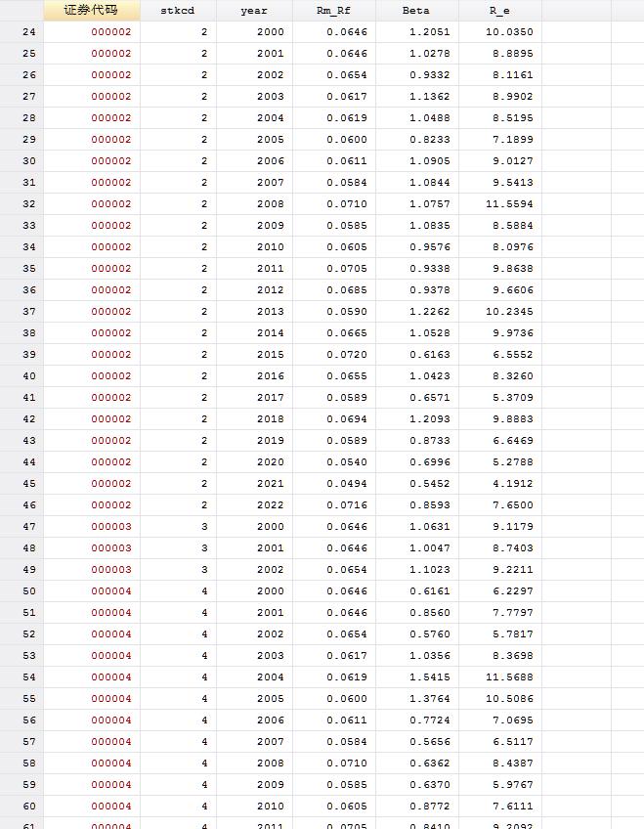Click Rm_Rf value 0.0685
The width and height of the screenshot is (644, 829).
347,290
